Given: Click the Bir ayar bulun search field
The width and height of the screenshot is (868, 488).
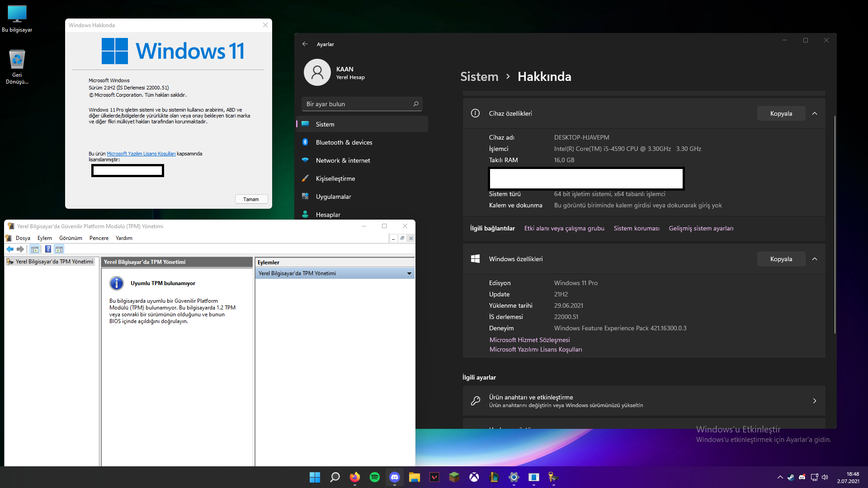Looking at the screenshot, I should pos(357,104).
